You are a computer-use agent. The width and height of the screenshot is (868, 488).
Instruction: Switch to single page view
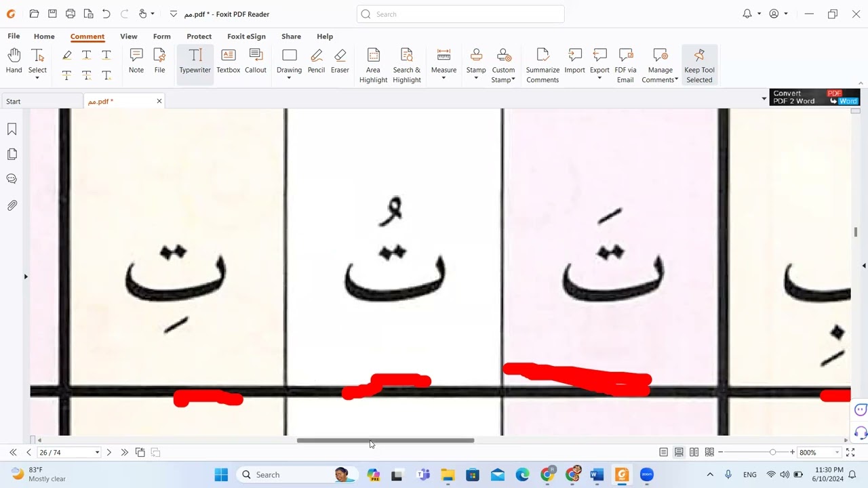[663, 452]
